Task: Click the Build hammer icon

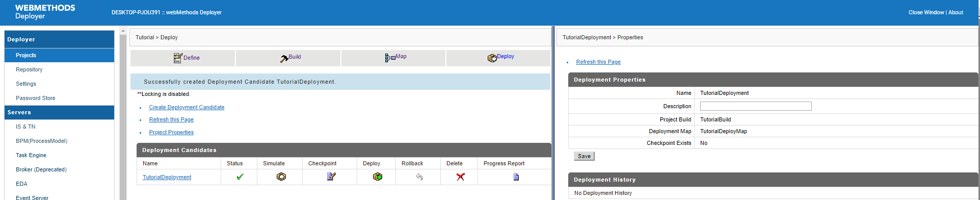Action: coord(284,59)
